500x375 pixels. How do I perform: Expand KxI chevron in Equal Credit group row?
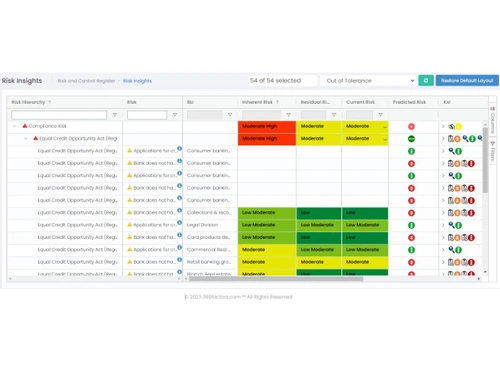(443, 139)
